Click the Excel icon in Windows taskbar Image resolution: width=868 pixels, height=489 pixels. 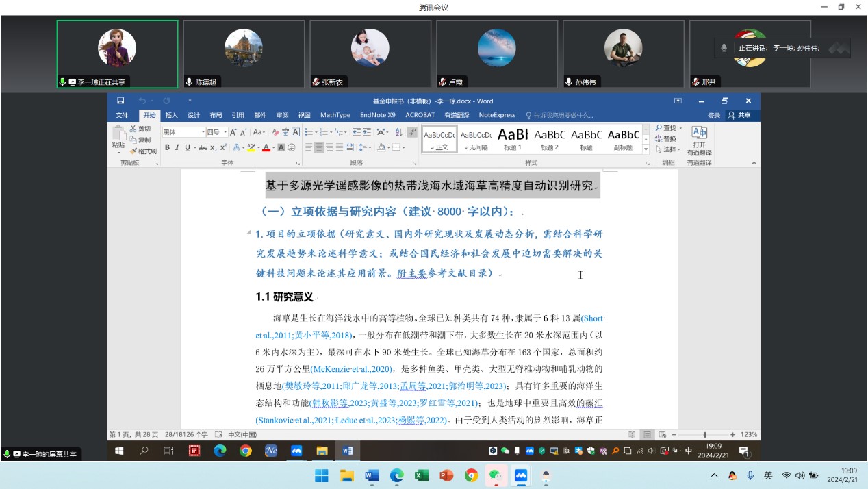pos(422,475)
